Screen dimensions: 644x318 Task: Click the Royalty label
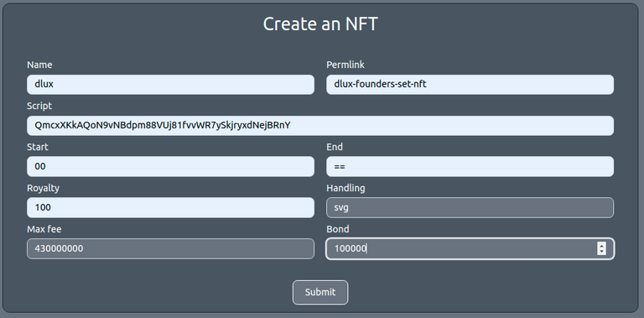pyautogui.click(x=43, y=188)
